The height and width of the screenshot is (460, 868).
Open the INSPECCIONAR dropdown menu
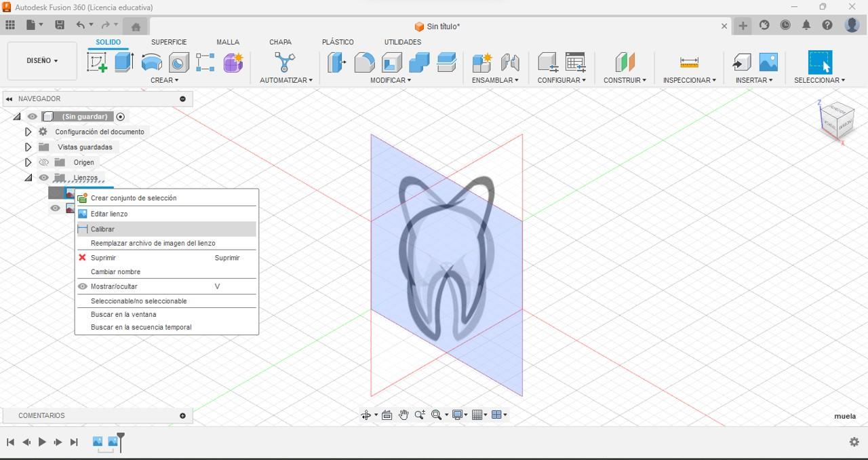tap(690, 80)
